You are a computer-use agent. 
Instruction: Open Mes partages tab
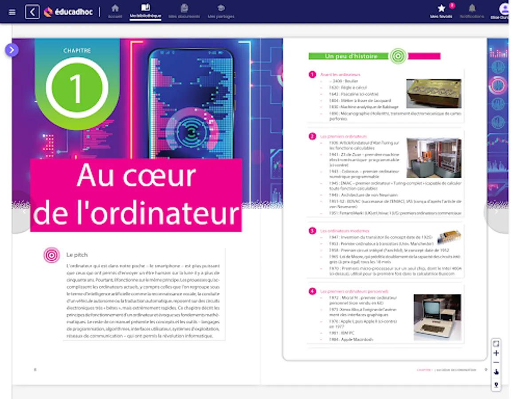coord(221,12)
